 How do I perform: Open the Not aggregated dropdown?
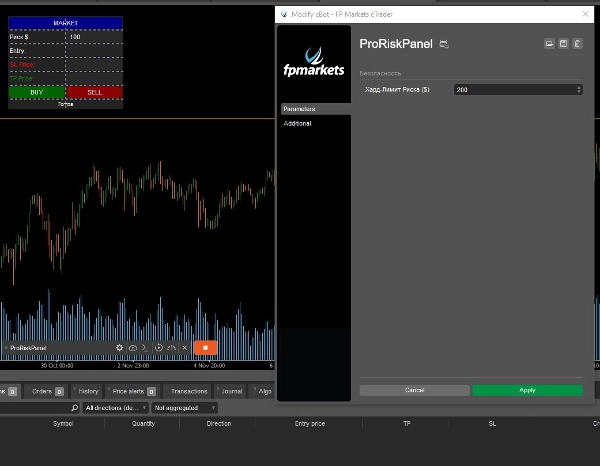(185, 408)
